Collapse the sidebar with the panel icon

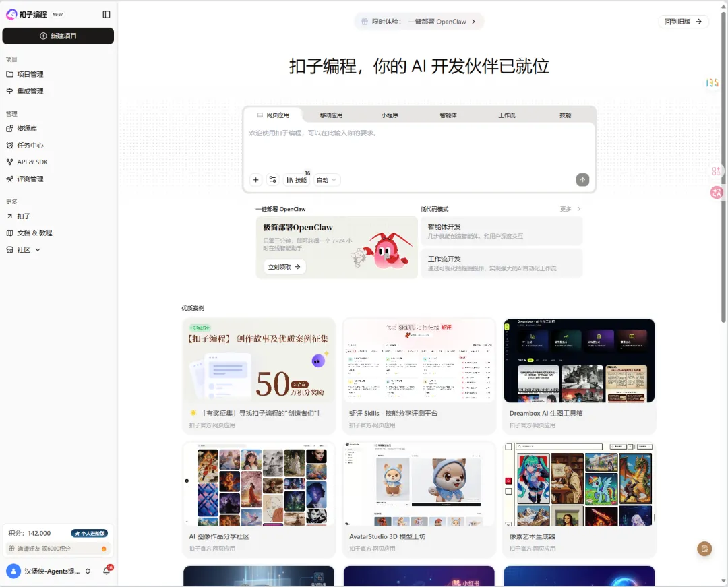pyautogui.click(x=107, y=14)
